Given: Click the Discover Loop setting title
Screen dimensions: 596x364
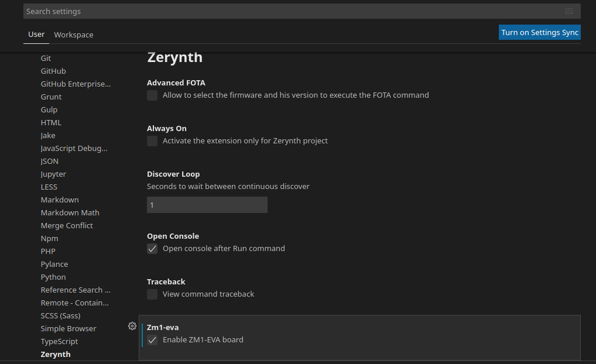Looking at the screenshot, I should point(173,174).
